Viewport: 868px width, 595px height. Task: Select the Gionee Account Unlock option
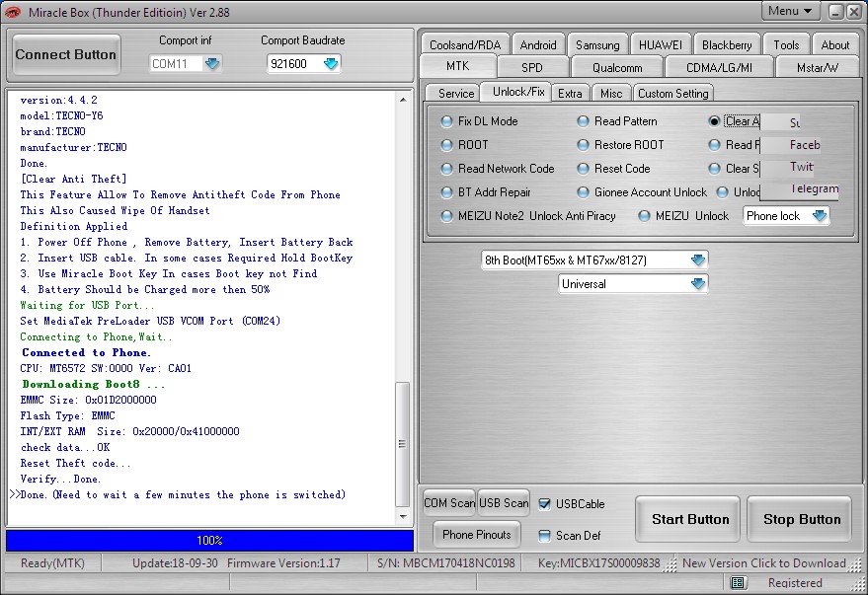[x=583, y=192]
